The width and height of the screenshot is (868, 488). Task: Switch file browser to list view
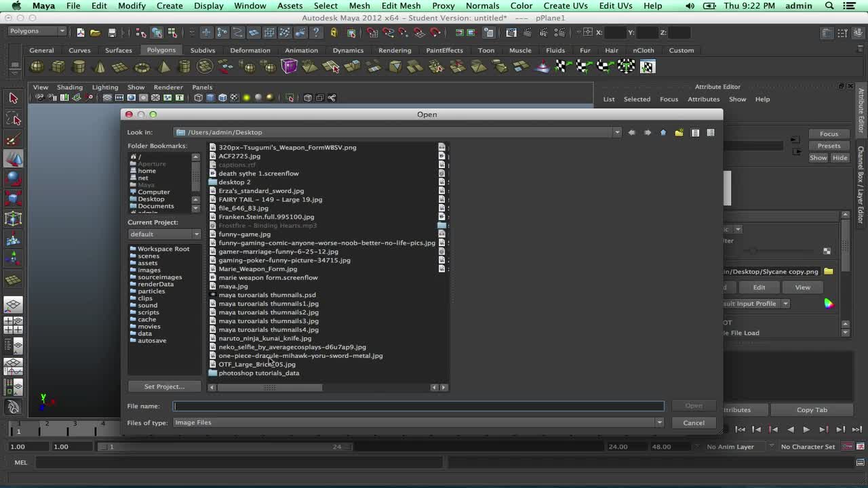[695, 132]
